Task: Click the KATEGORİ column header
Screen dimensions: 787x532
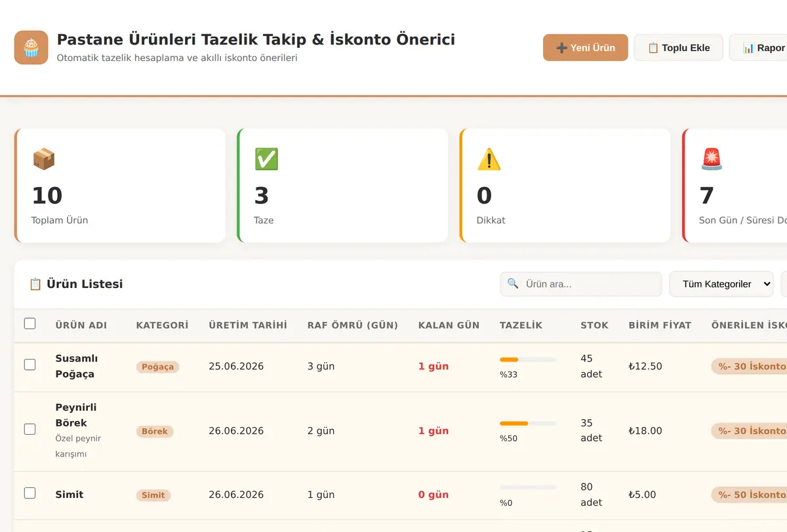Action: coord(162,325)
